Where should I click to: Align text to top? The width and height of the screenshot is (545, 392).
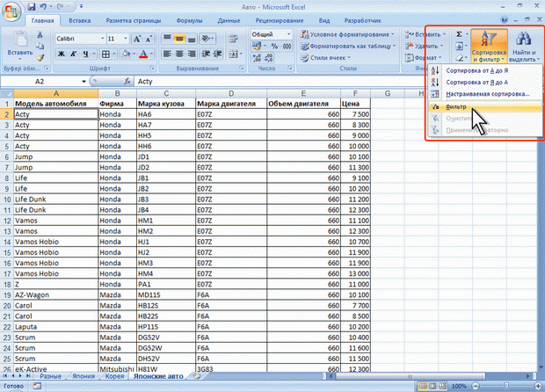point(167,38)
